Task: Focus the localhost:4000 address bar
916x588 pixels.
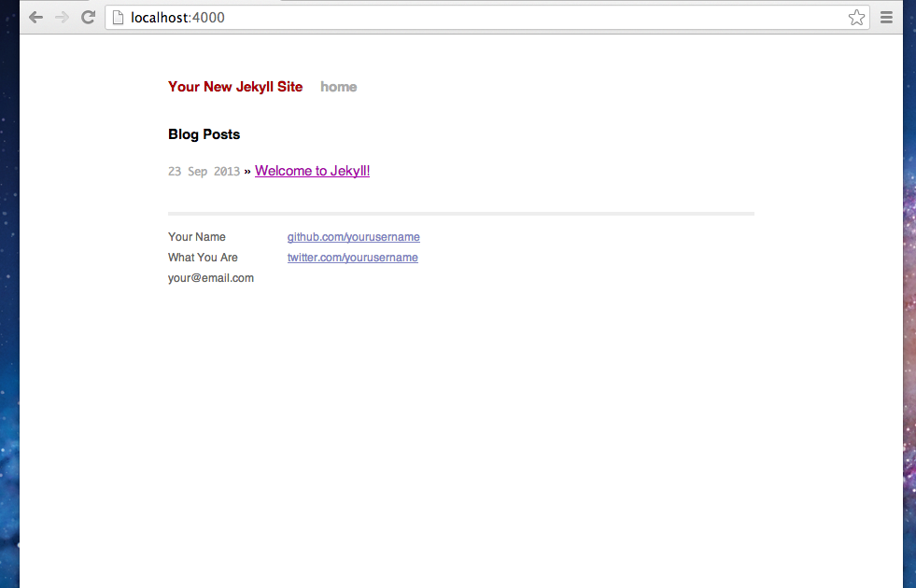Action: pos(487,18)
